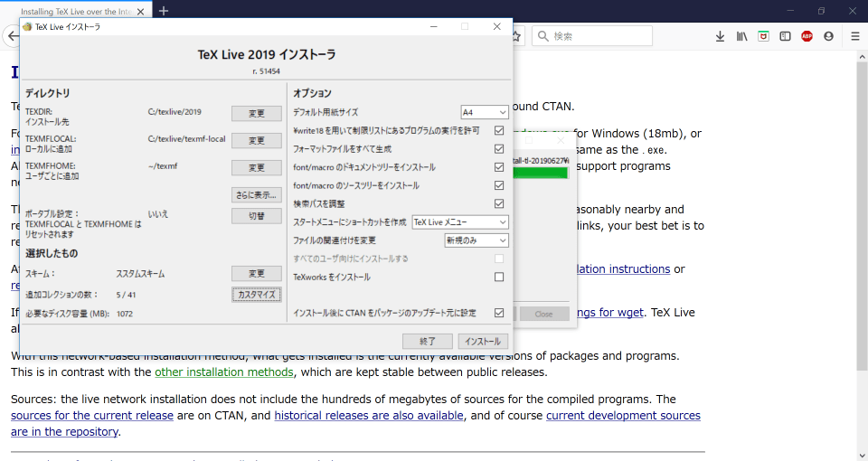Viewport: 868px width, 461px height.
Task: Click the ~/texmf path text
Action: (163, 166)
